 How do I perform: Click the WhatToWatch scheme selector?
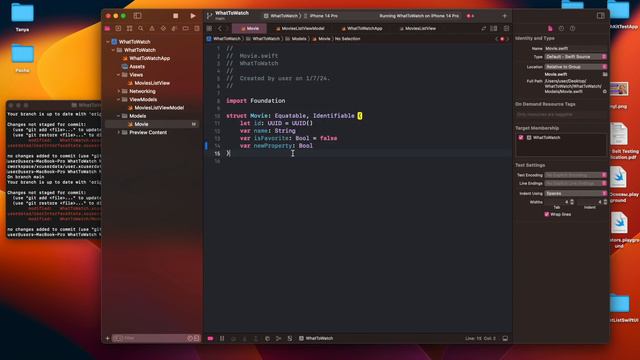coord(281,16)
